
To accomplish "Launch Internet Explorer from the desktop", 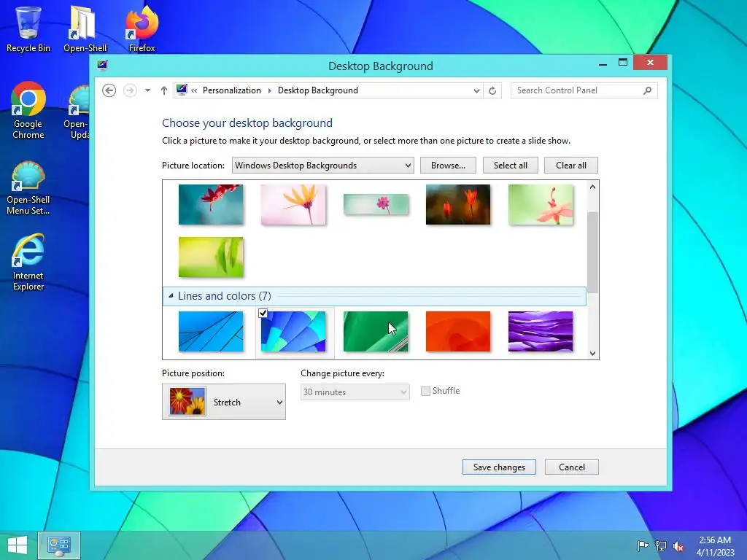I will 28,262.
